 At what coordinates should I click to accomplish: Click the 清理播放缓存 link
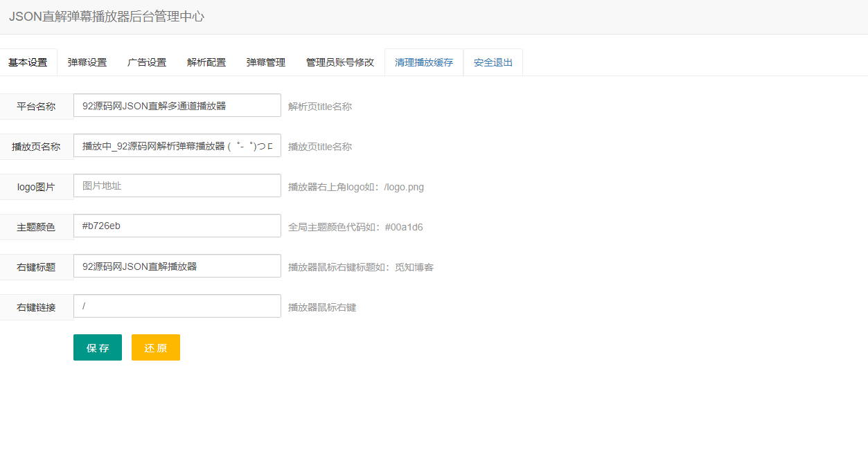[x=424, y=62]
